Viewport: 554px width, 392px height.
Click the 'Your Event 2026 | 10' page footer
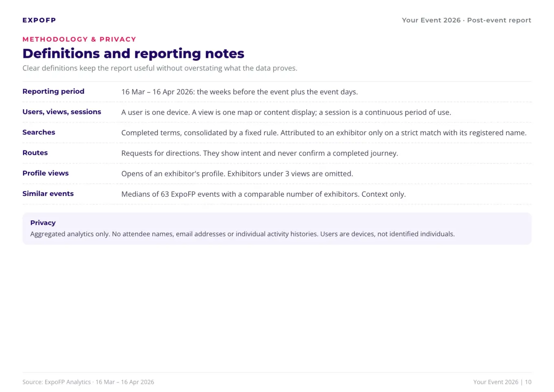pyautogui.click(x=502, y=382)
